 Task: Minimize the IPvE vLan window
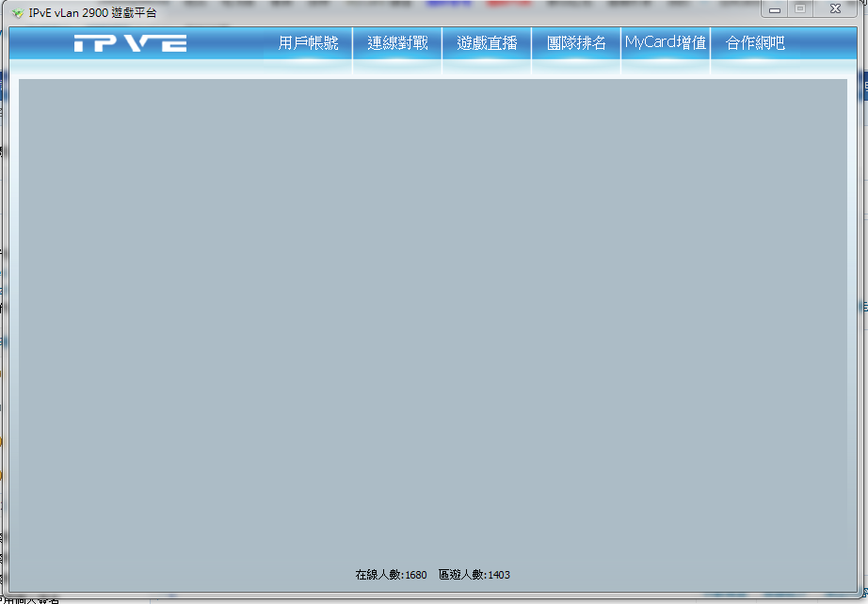point(775,8)
